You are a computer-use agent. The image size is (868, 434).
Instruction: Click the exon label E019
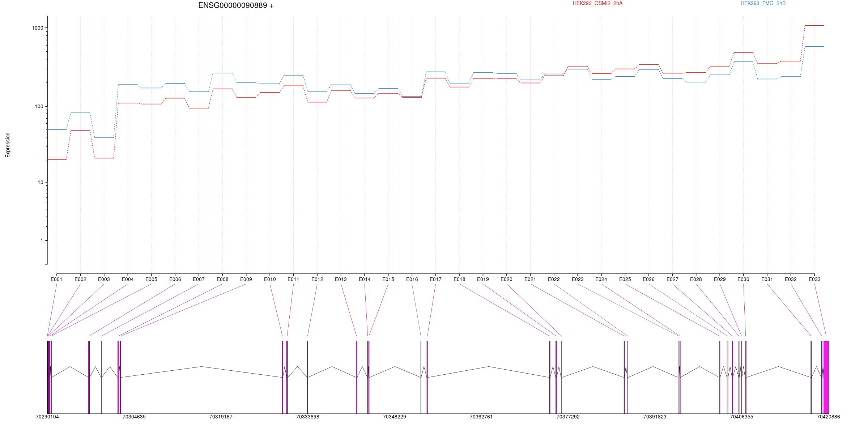point(483,279)
